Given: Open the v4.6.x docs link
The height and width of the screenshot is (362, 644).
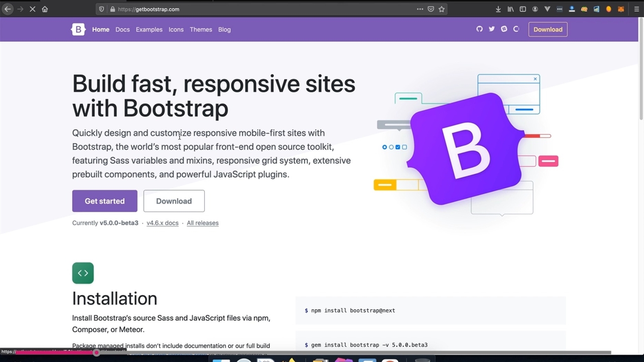Looking at the screenshot, I should [x=162, y=223].
